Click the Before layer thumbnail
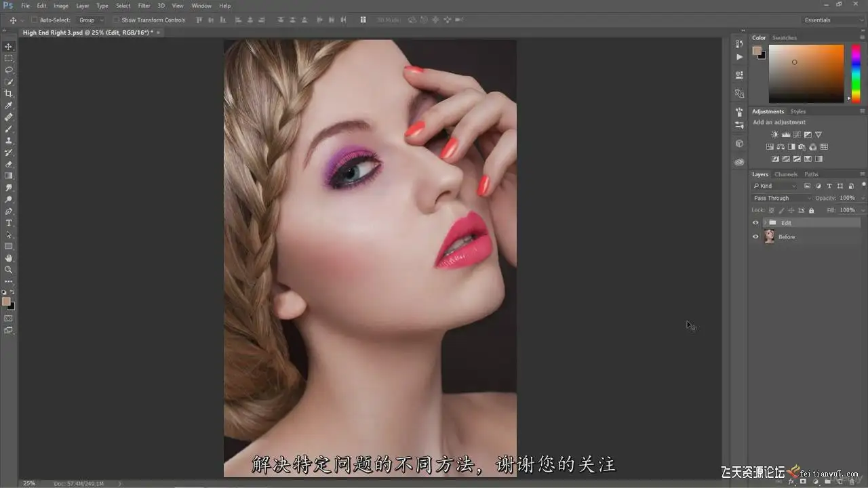The image size is (868, 488). tap(770, 237)
